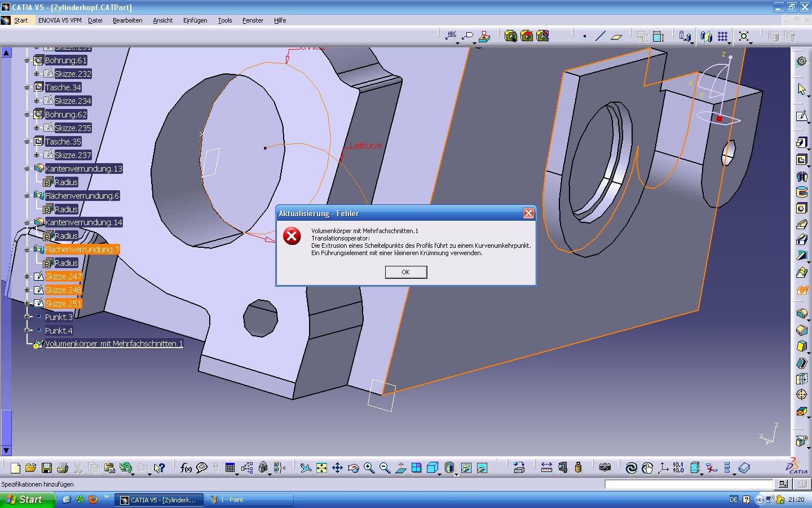This screenshot has width=812, height=508.
Task: Click the What's This help cursor icon
Action: (x=160, y=468)
